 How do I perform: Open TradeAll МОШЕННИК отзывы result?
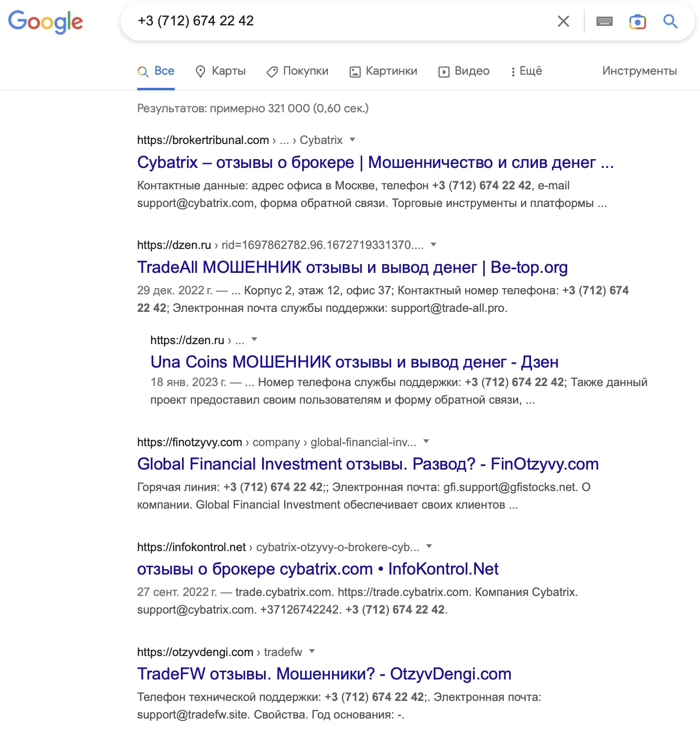point(352,267)
